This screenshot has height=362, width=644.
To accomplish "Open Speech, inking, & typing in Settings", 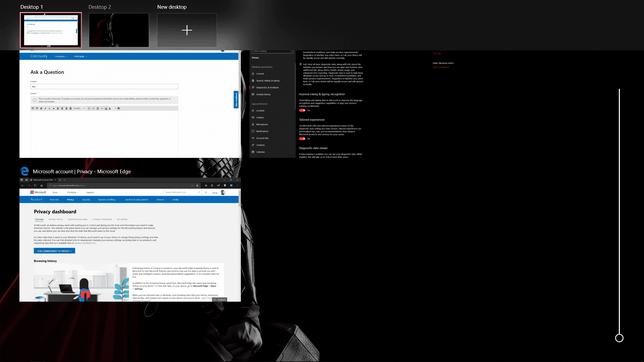I will (268, 81).
